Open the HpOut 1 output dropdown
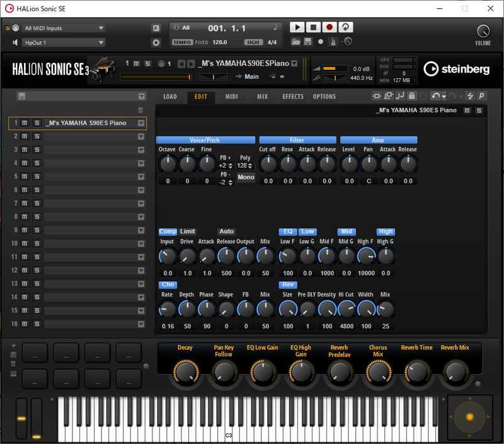 click(64, 43)
